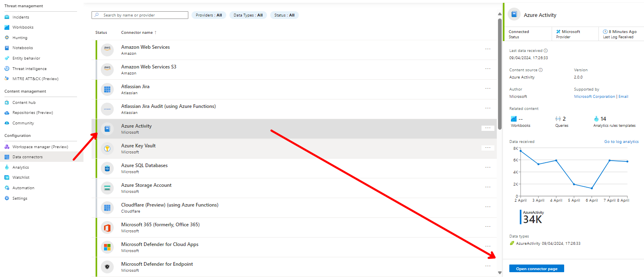This screenshot has width=644, height=277.
Task: Open Content hub in sidebar
Action: coord(24,103)
